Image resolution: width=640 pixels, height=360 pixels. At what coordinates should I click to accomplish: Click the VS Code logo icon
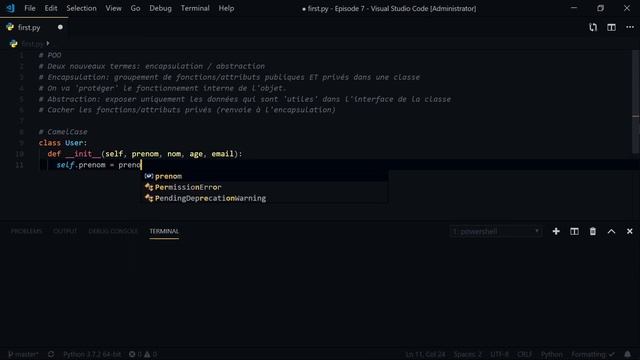[10, 8]
